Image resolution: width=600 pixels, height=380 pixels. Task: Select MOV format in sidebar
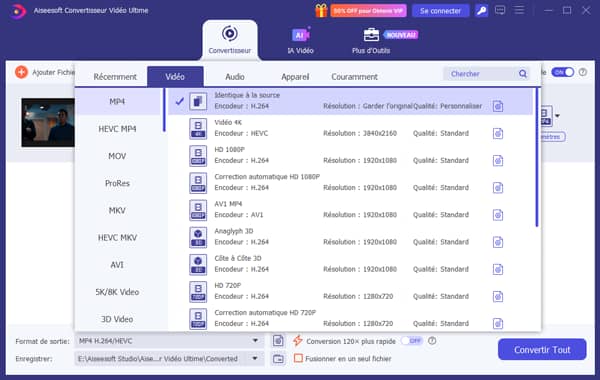pyautogui.click(x=117, y=156)
